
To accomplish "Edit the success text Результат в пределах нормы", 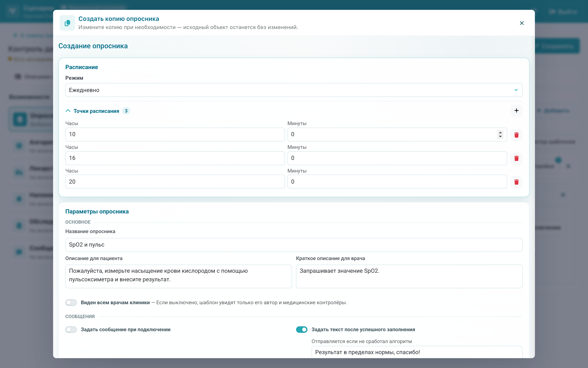I will coord(417,352).
